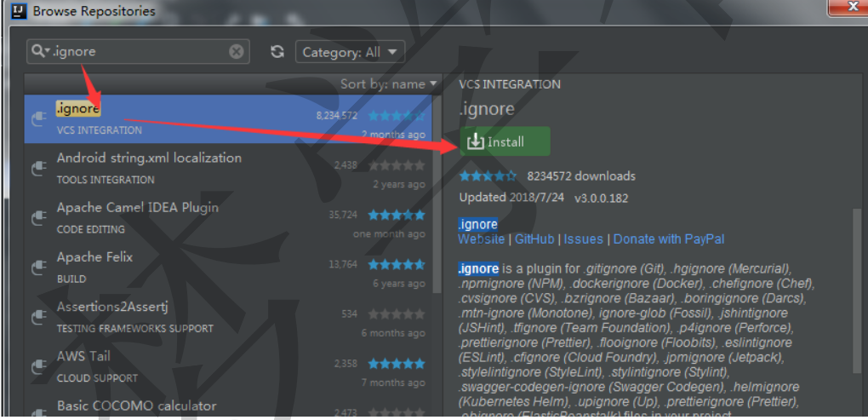Screen dimensions: 868x420
Task: Click the 'CLOUD SUPPORT' category label
Action: pyautogui.click(x=97, y=378)
